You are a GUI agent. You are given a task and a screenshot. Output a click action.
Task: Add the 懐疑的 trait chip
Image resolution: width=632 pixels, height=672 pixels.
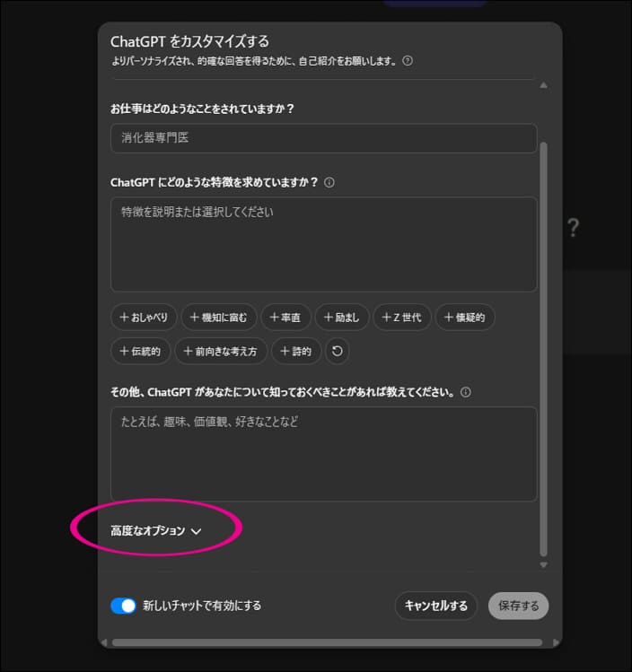click(465, 318)
